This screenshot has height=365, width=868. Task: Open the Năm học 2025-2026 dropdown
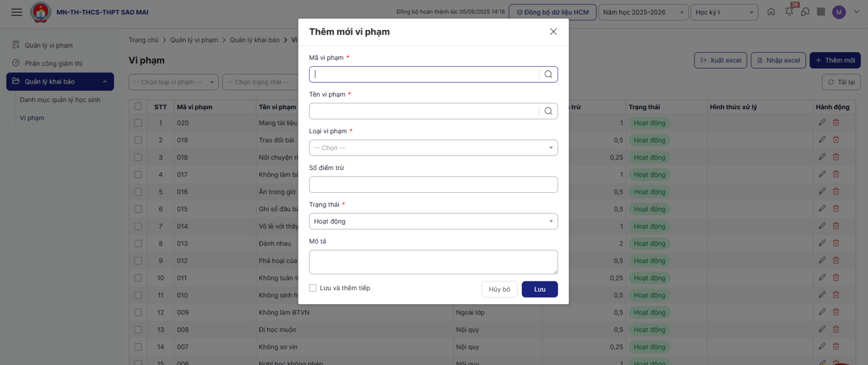click(x=643, y=12)
